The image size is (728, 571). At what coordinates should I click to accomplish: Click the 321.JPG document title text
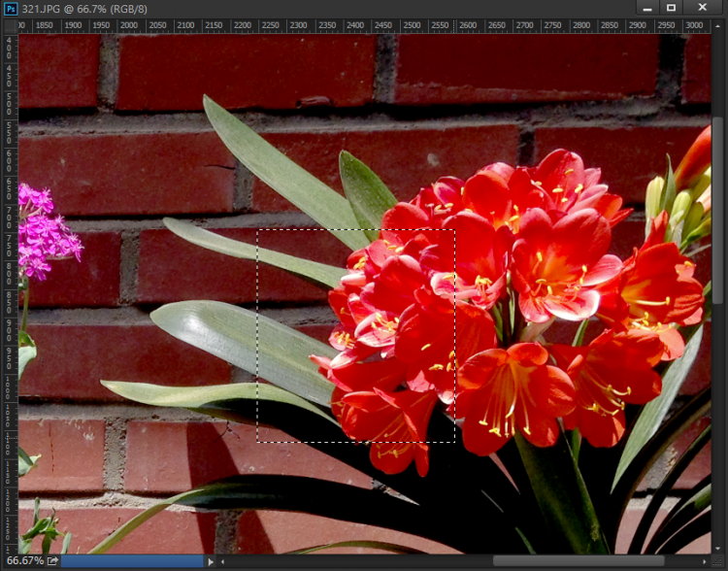point(41,9)
